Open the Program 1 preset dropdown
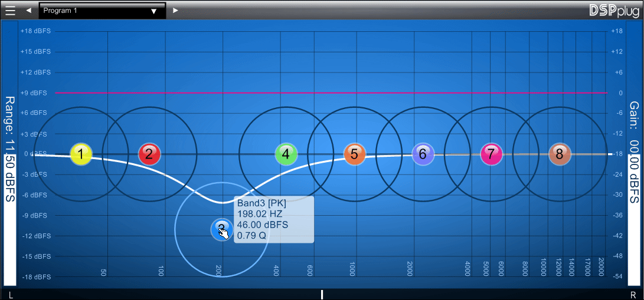 [x=102, y=11]
